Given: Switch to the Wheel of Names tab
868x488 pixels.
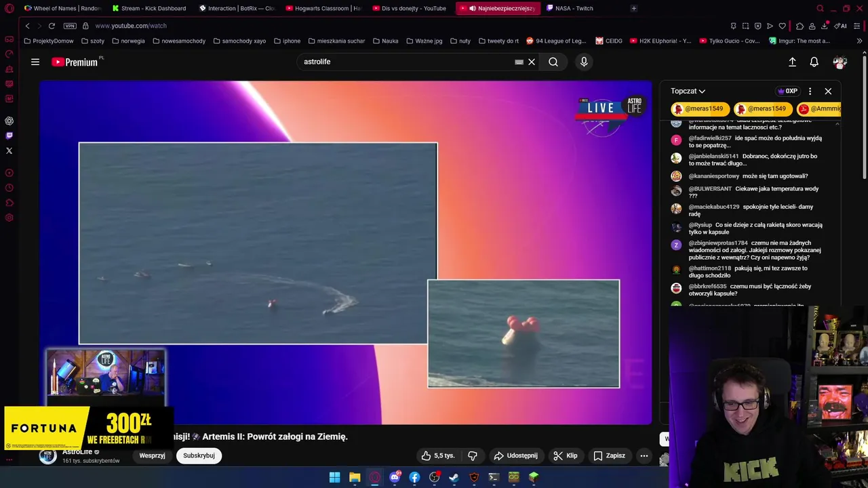Looking at the screenshot, I should coord(62,8).
